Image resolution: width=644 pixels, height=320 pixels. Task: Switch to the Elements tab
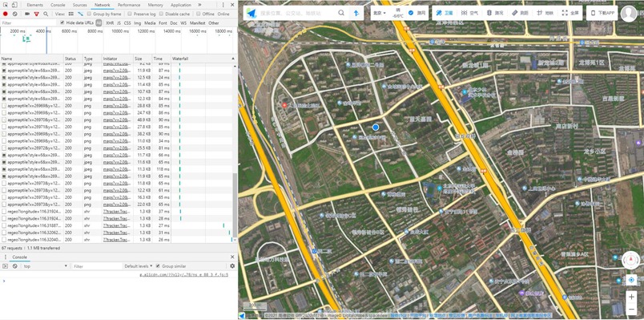click(35, 5)
